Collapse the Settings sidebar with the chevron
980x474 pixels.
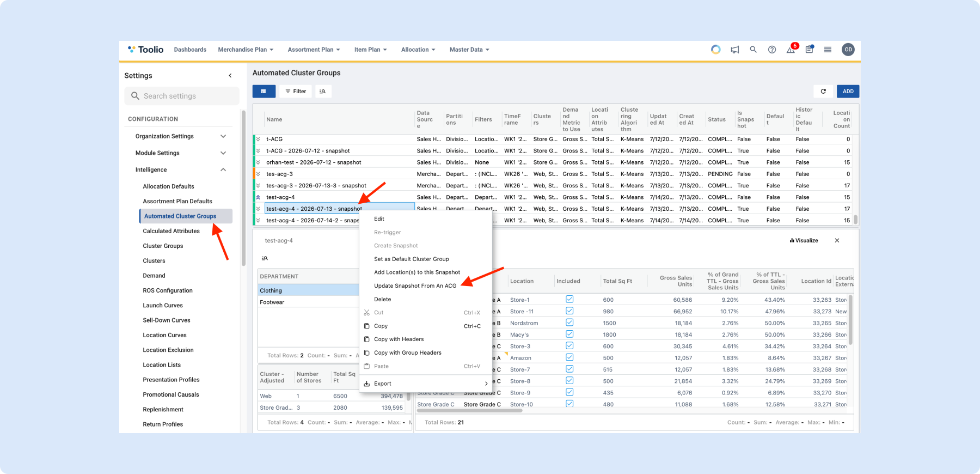pos(230,76)
